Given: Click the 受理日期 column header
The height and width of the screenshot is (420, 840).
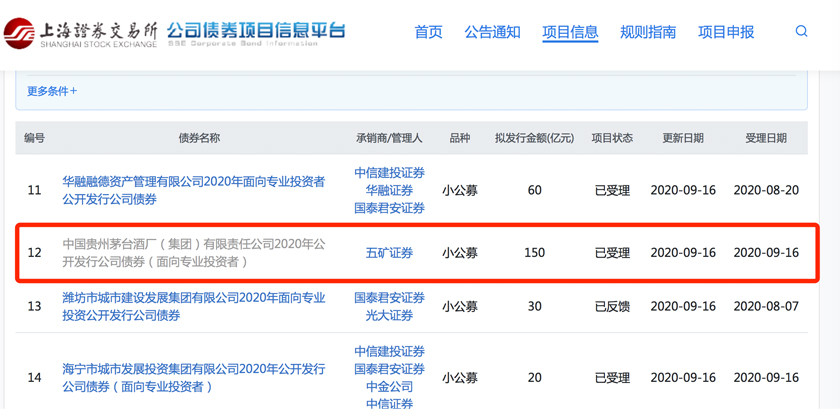Looking at the screenshot, I should (766, 138).
